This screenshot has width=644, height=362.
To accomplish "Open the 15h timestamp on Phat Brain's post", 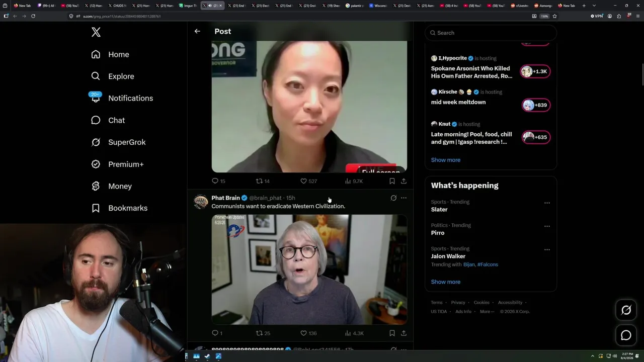I will [x=291, y=198].
